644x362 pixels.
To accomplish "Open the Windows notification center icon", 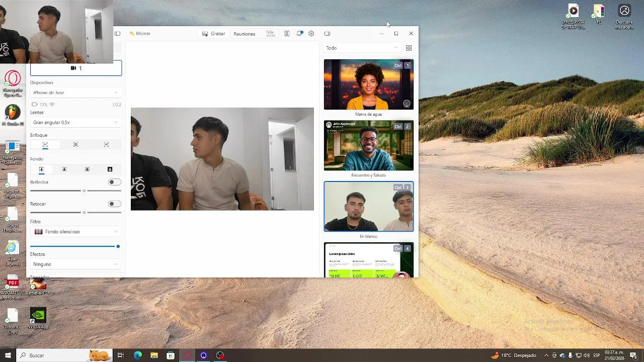I will (633, 355).
